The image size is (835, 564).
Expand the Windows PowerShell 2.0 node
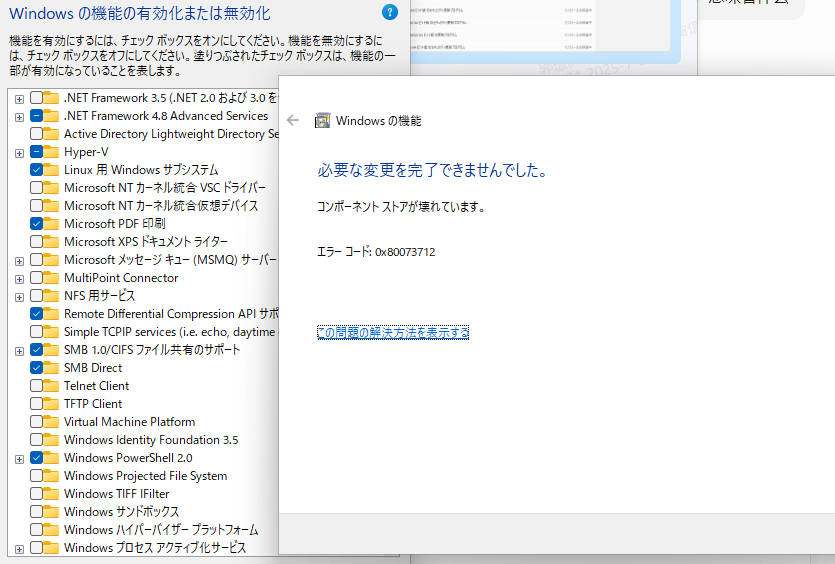coord(19,459)
